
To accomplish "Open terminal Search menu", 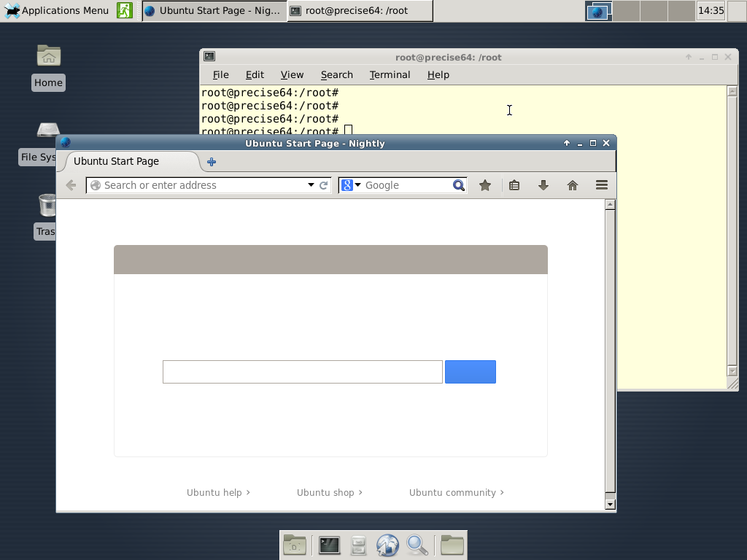I will (x=337, y=75).
